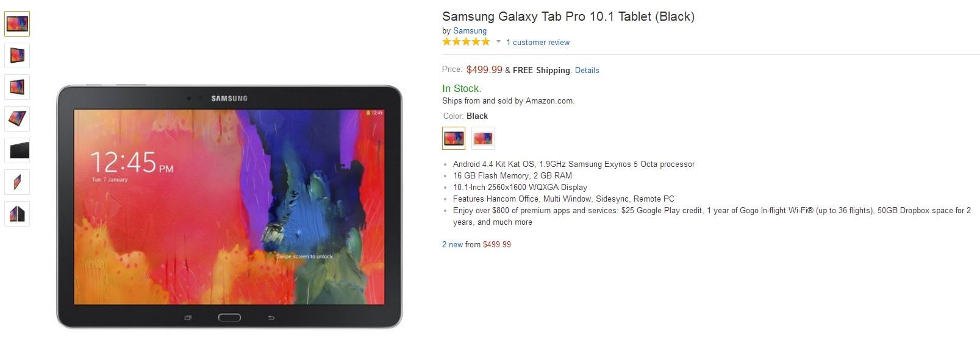Click the $499.99 price next to Price label
The height and width of the screenshot is (363, 980).
[484, 70]
